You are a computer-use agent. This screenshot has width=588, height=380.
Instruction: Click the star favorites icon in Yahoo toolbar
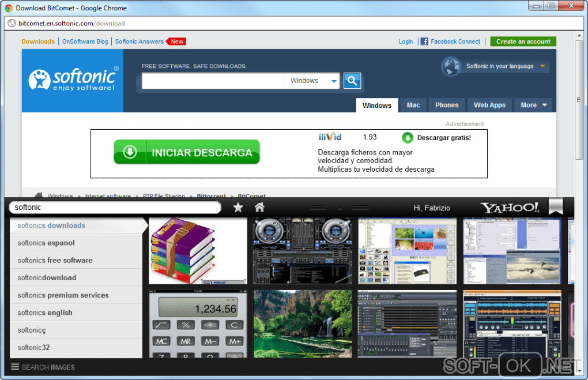point(238,208)
